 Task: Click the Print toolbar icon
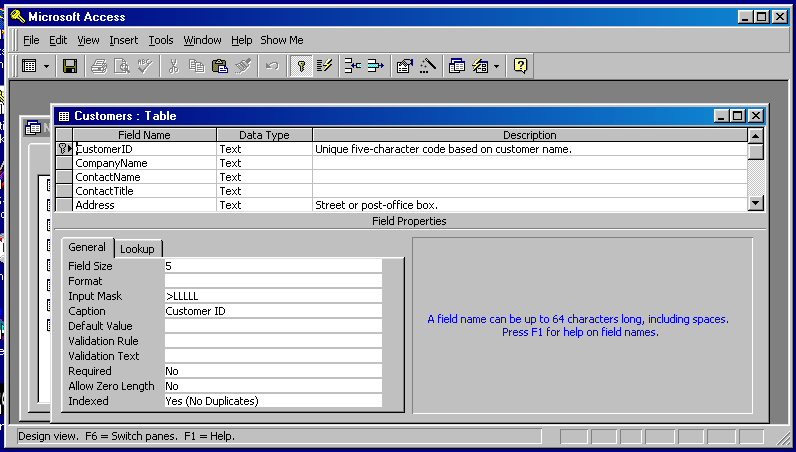98,66
